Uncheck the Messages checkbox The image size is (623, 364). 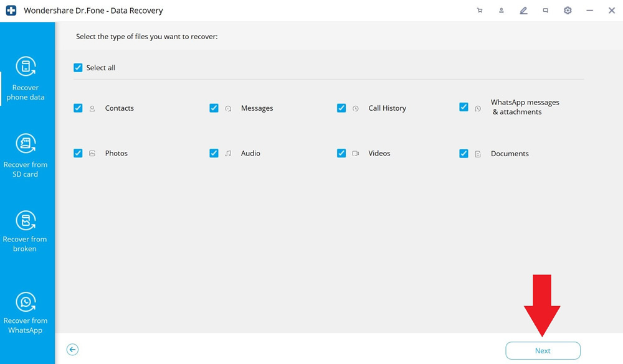click(214, 108)
